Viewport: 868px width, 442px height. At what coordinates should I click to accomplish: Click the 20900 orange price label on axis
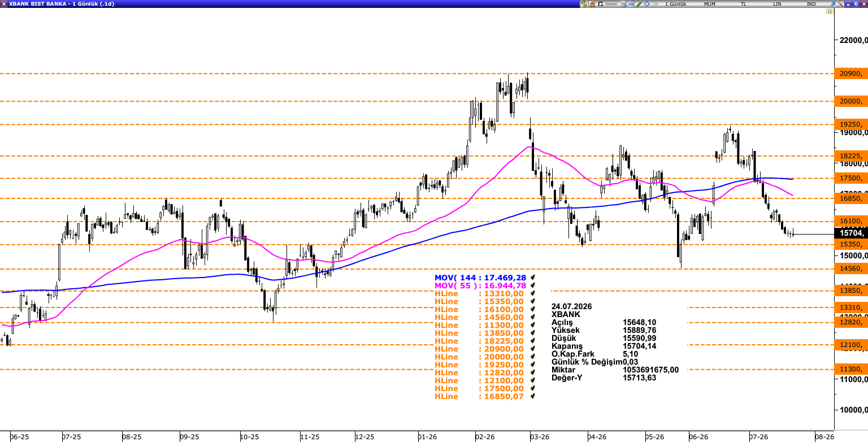(850, 73)
